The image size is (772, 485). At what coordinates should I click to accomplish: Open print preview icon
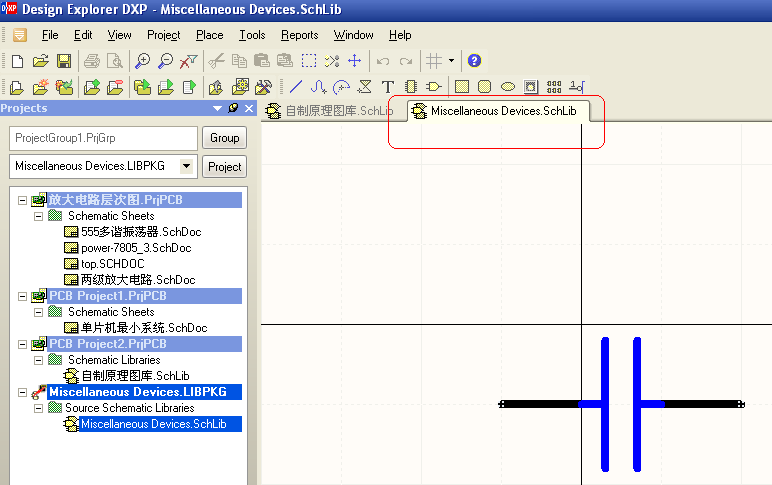[x=115, y=61]
